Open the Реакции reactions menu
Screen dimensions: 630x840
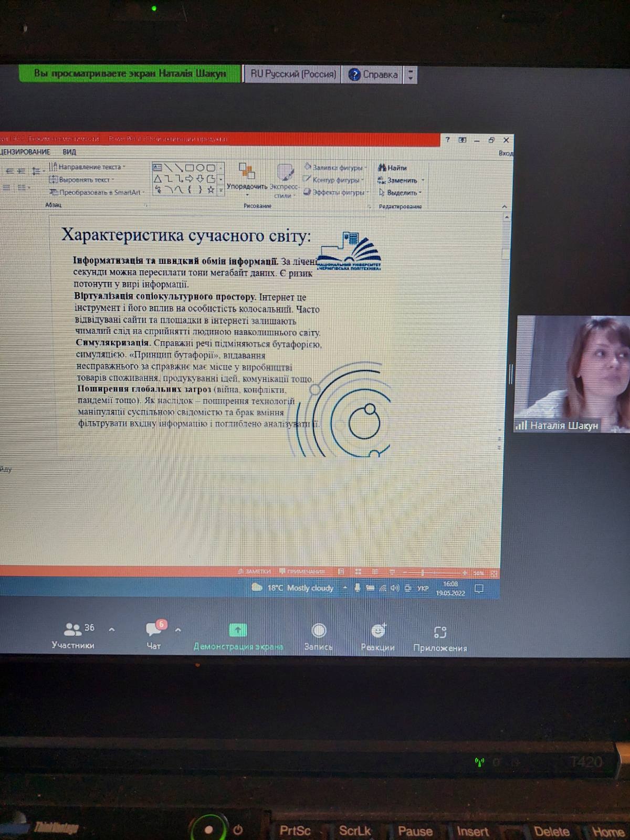click(x=378, y=637)
